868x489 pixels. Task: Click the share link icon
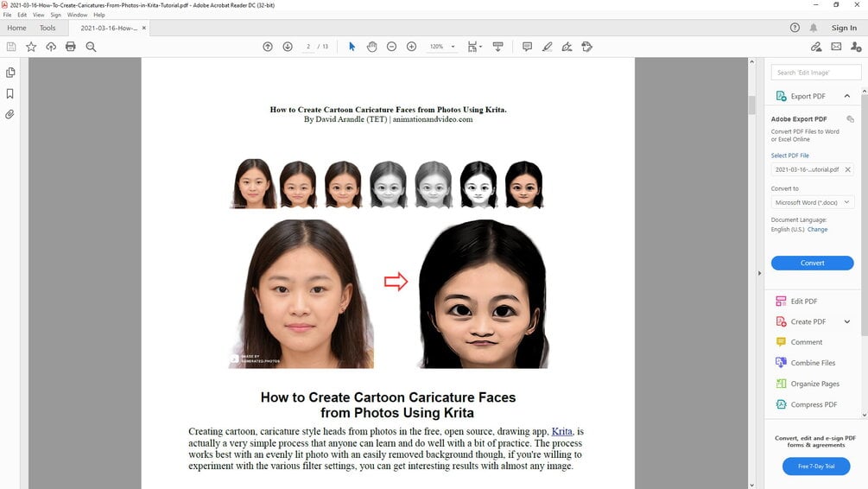[x=816, y=47]
